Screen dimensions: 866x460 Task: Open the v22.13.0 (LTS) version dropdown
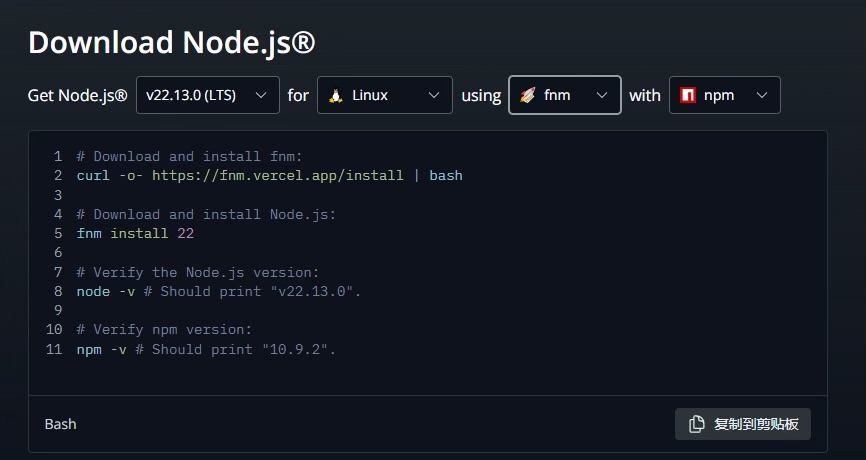208,95
